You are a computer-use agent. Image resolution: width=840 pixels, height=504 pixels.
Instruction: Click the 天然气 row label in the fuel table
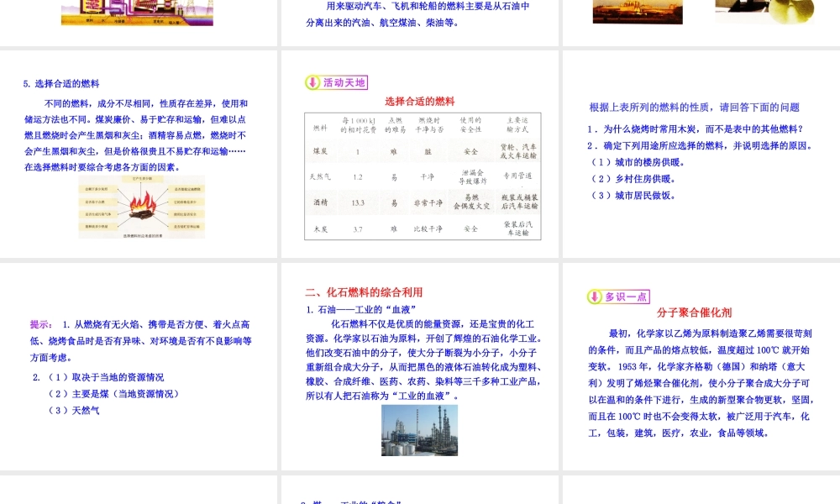(x=319, y=176)
